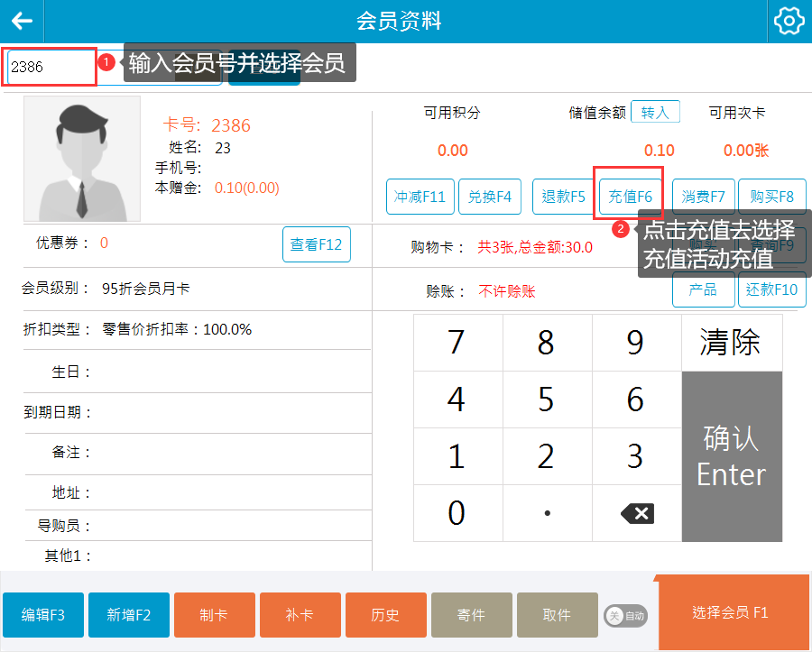Click the back arrow icon

[22, 21]
